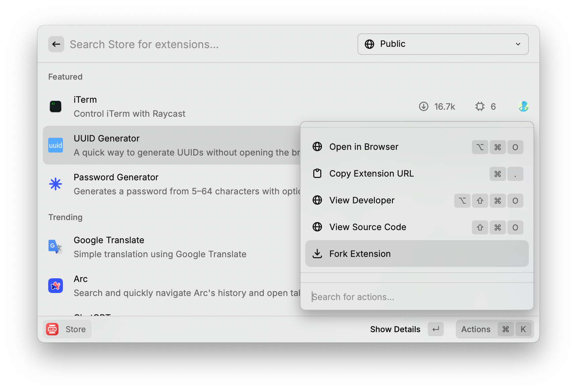The width and height of the screenshot is (577, 392).
Task: Open the Public store dropdown
Action: (x=443, y=44)
